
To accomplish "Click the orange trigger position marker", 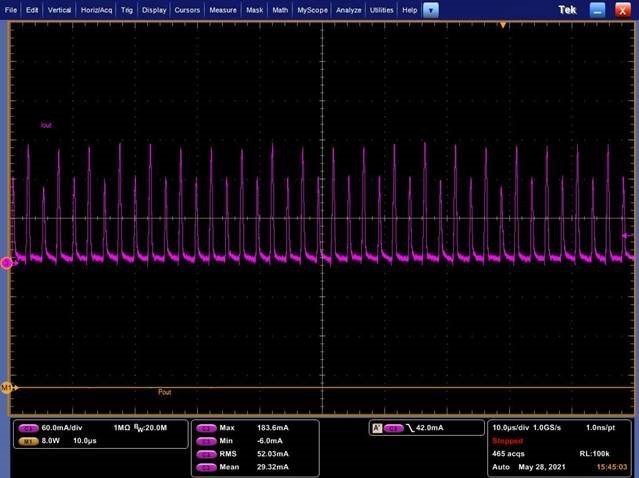I will (x=503, y=25).
